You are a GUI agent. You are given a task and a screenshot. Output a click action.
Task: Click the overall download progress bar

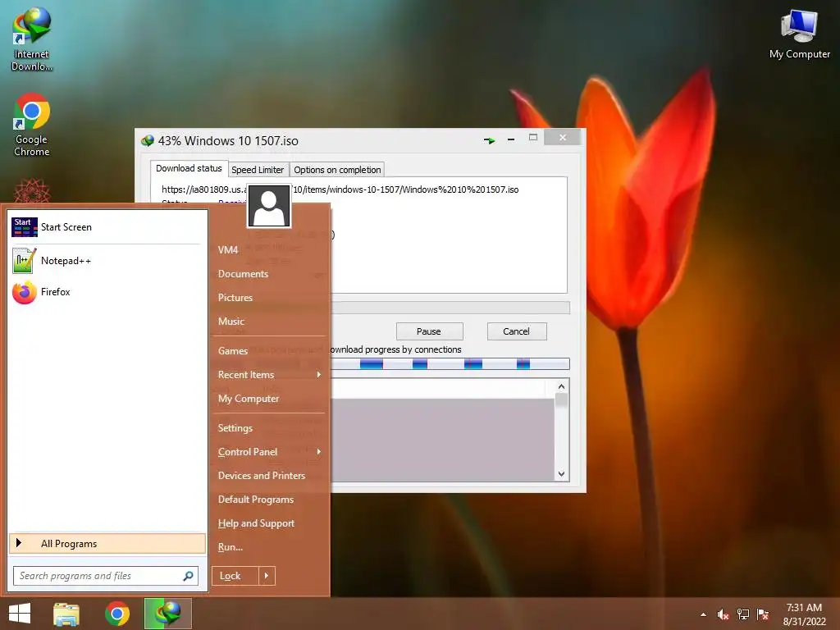(450, 308)
